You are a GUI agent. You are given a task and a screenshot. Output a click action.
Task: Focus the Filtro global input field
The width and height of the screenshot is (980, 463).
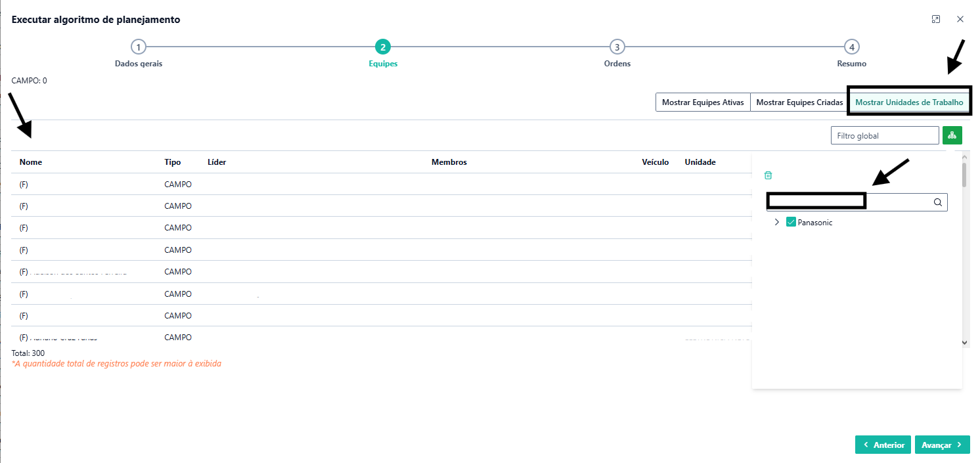tap(884, 136)
